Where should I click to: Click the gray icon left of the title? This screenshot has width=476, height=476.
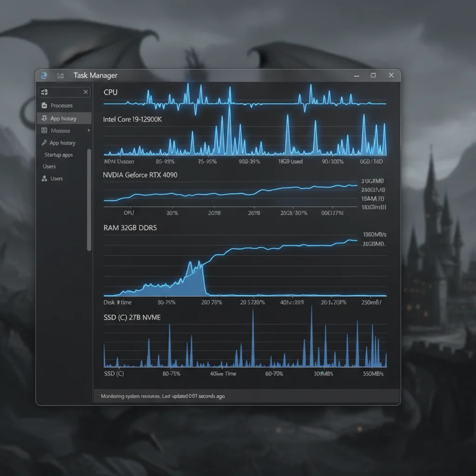(x=60, y=76)
